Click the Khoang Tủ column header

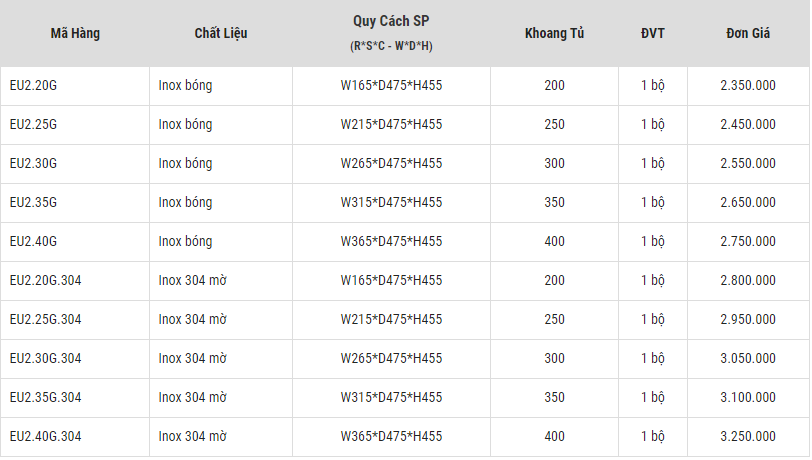[x=554, y=33]
